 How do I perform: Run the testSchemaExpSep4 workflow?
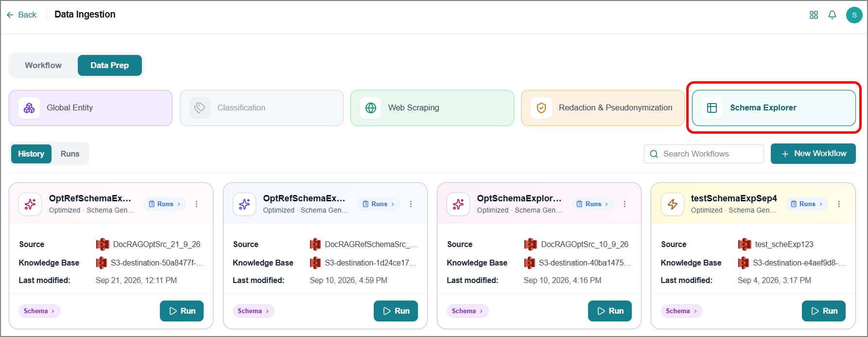[x=824, y=311]
